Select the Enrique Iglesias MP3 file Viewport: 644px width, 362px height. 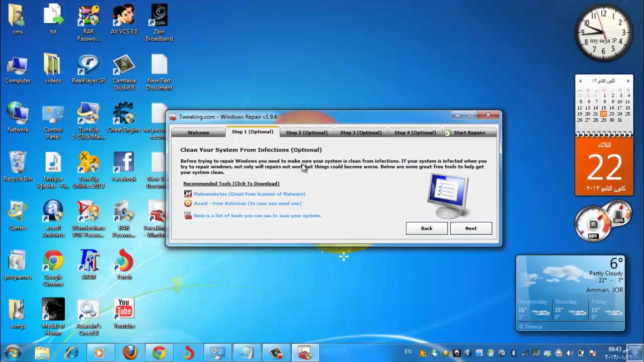click(x=53, y=170)
